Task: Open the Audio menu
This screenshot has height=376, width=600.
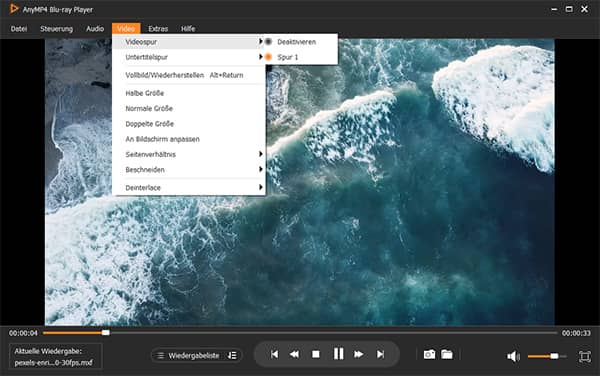Action: 95,29
